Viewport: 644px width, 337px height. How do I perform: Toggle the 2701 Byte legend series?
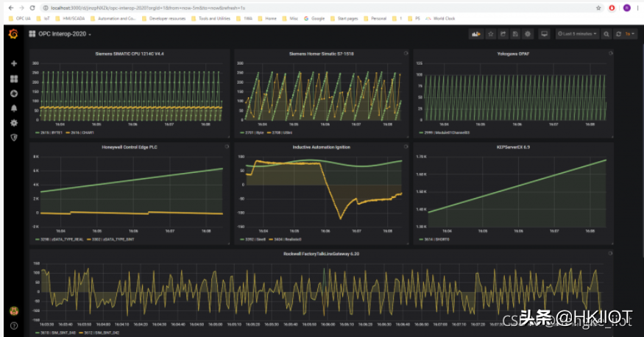coord(252,132)
